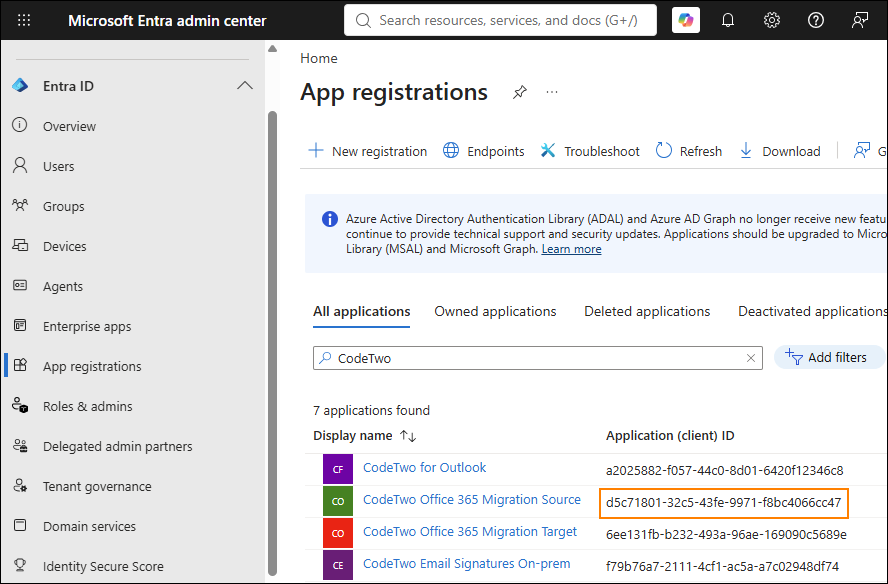
Task: Go to the Home breadcrumb
Action: [319, 58]
